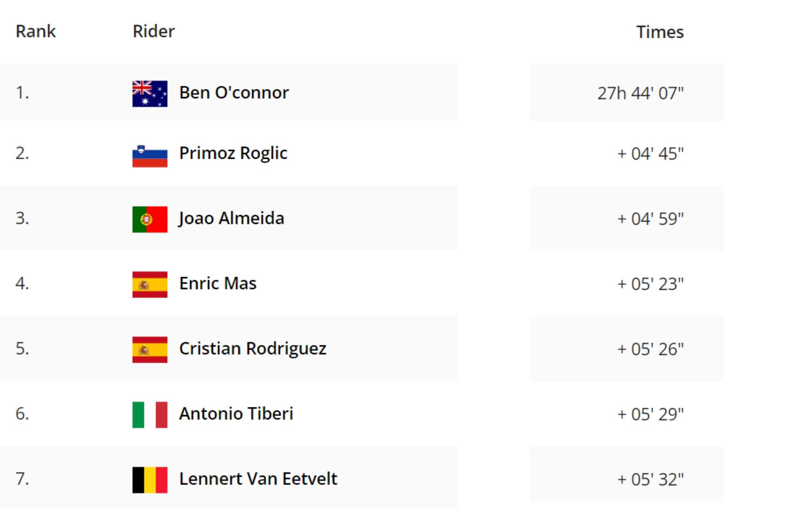Click the Australian flag icon
The width and height of the screenshot is (812, 508).
150,94
